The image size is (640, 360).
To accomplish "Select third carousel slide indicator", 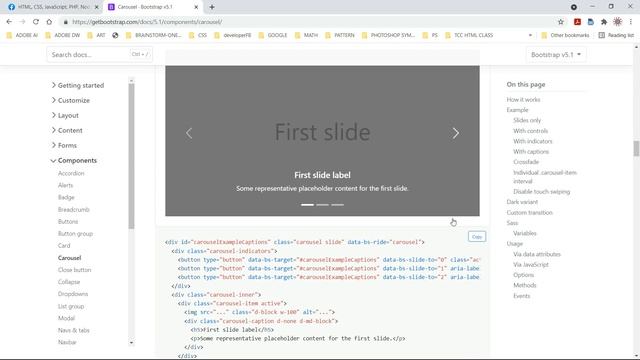I will coord(338,205).
